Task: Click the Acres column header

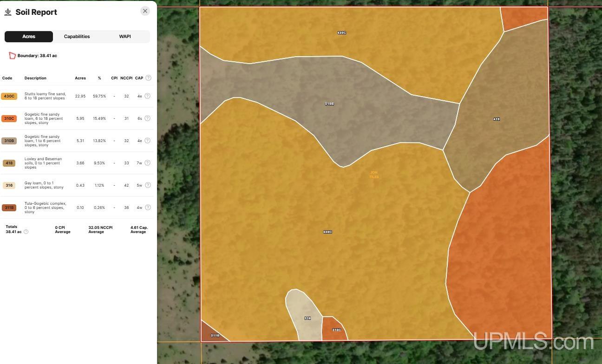Action: pyautogui.click(x=80, y=78)
